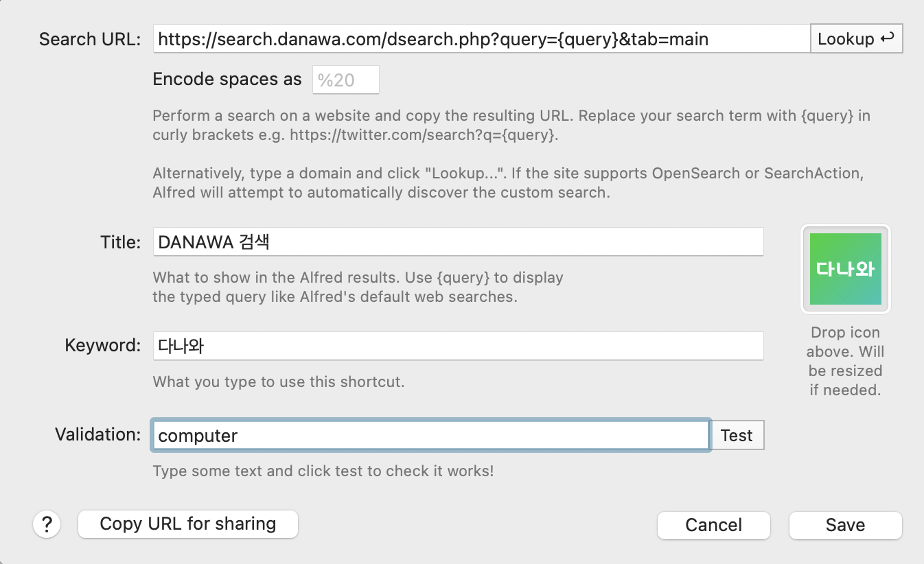Viewport: 924px width, 564px height.
Task: Click 'Drop icon above' hint text
Action: [846, 361]
